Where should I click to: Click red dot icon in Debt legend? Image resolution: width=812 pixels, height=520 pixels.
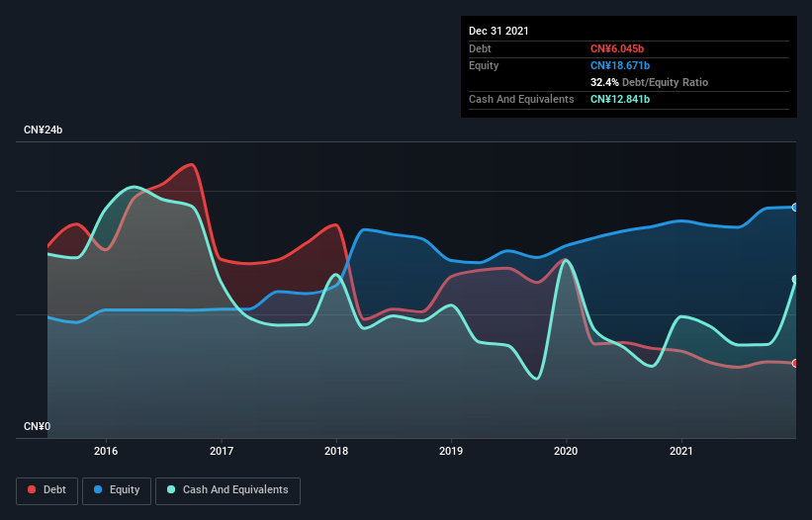click(x=32, y=489)
